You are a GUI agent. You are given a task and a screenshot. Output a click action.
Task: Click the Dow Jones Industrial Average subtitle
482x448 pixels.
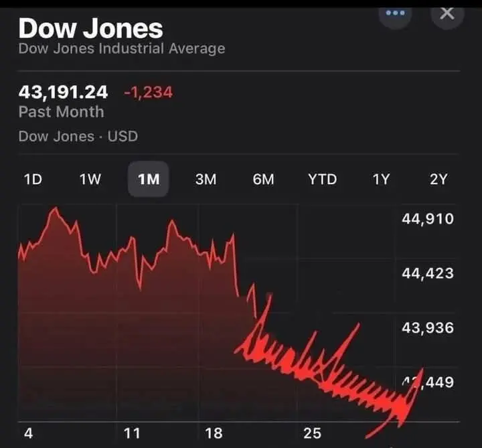click(122, 49)
